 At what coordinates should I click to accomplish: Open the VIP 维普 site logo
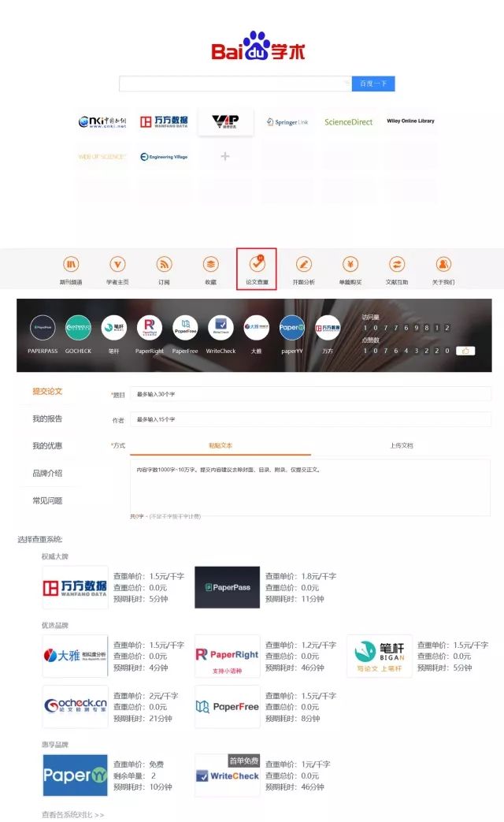(x=225, y=121)
